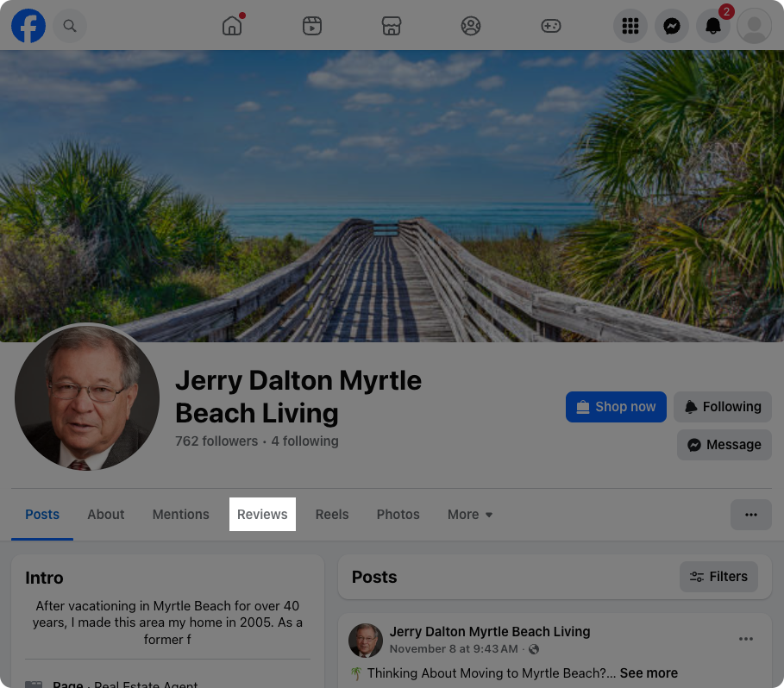Open the Gaming controller icon
This screenshot has width=784, height=688.
coord(550,26)
